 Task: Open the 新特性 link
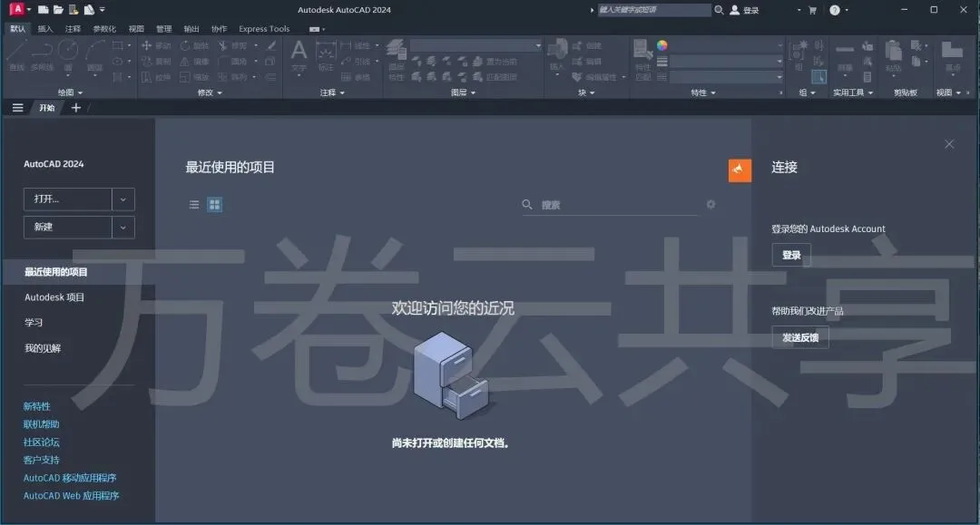pyautogui.click(x=37, y=406)
